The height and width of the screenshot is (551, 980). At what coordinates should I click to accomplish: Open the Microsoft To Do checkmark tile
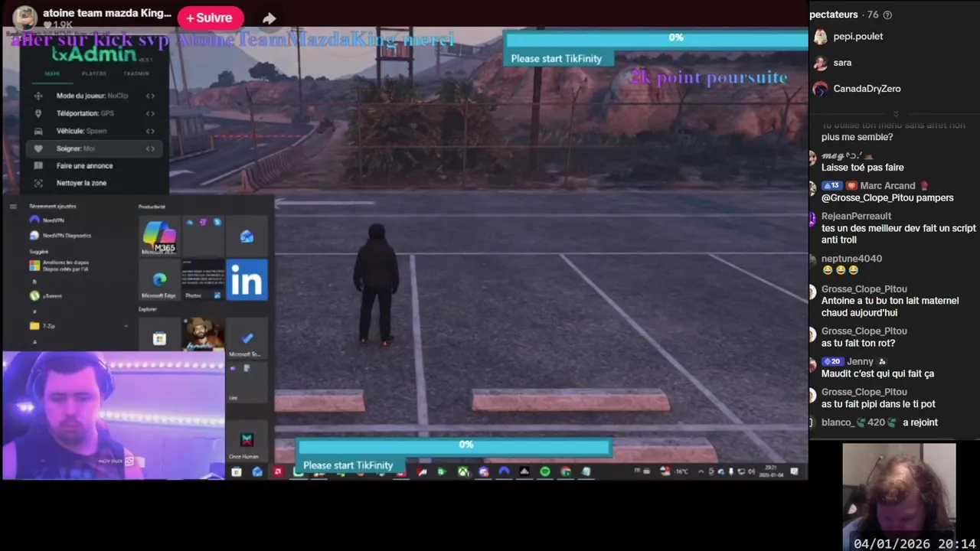(247, 339)
